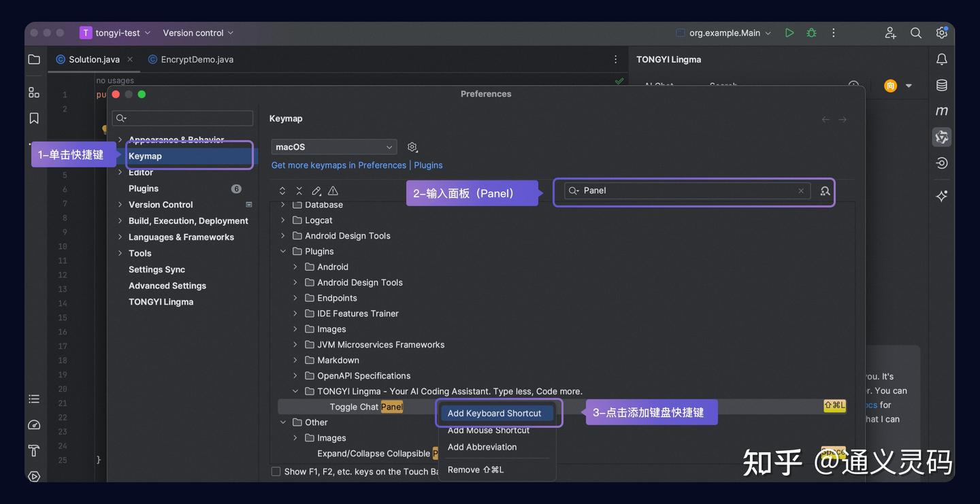980x504 pixels.
Task: Open the Maven tool window
Action: point(942,110)
